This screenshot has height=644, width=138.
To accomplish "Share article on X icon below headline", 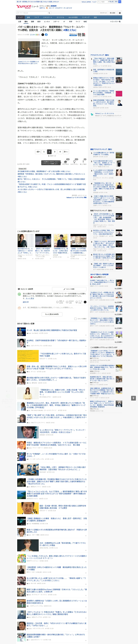I will [x=43, y=35].
